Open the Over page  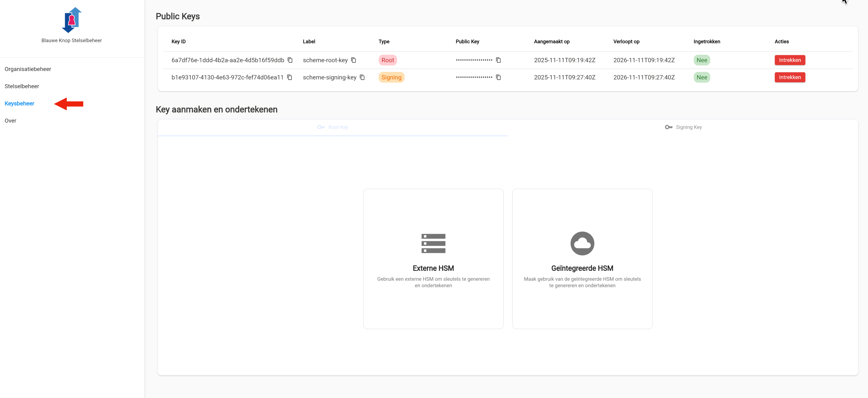(x=10, y=121)
